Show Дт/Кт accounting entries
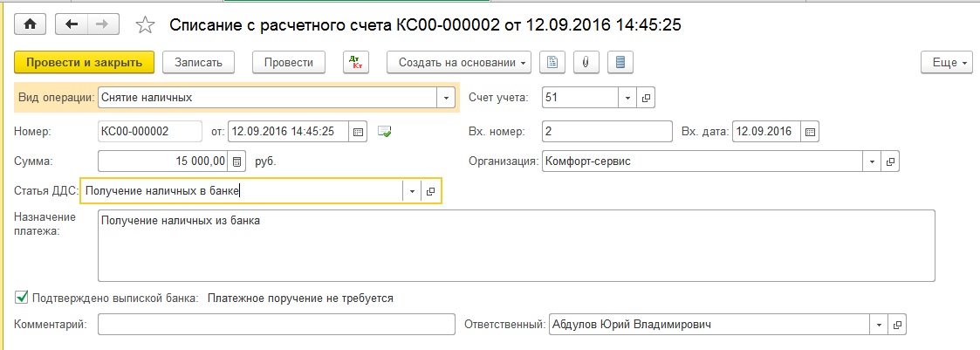Image resolution: width=980 pixels, height=350 pixels. pos(356,63)
